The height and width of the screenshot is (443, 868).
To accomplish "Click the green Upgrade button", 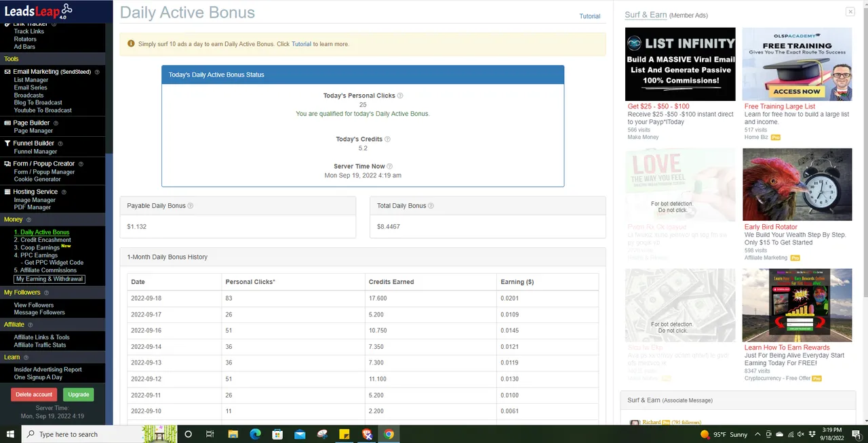I will [79, 394].
